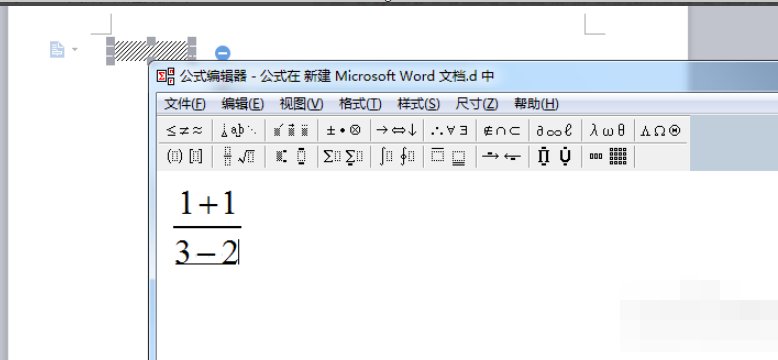This screenshot has width=778, height=360.
Task: Select the hatched equation object in Word document
Action: [151, 50]
